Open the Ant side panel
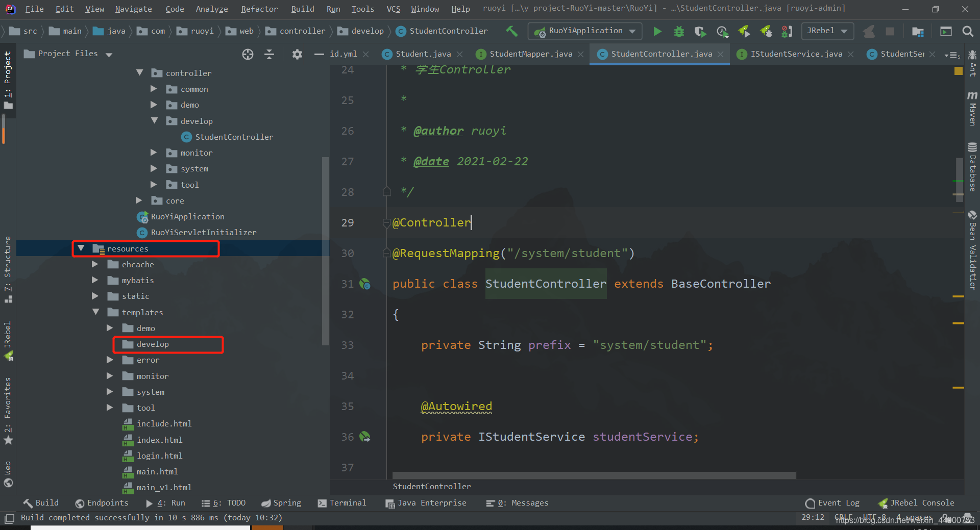Image resolution: width=980 pixels, height=530 pixels. click(x=972, y=63)
